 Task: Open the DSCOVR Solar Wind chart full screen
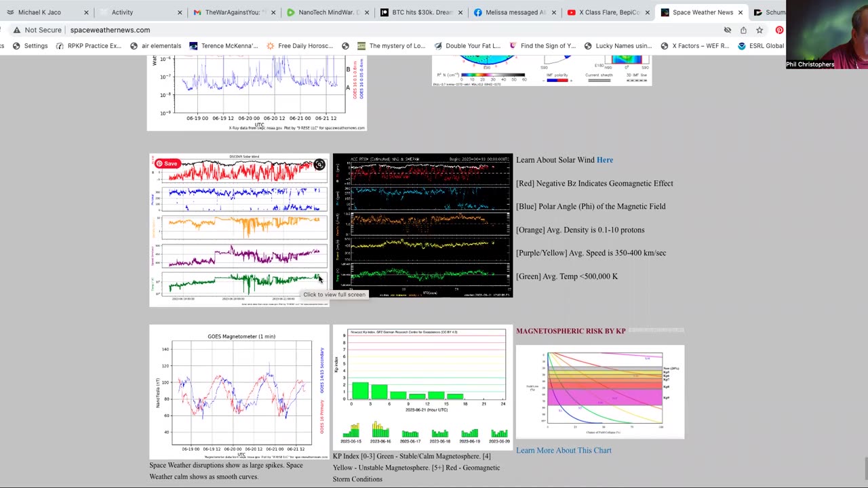pyautogui.click(x=239, y=230)
